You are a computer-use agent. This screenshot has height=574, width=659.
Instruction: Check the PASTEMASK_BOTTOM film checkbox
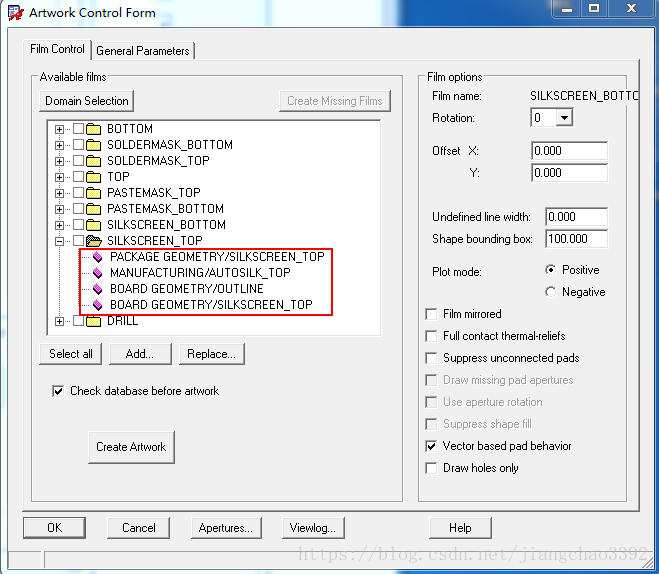tap(78, 208)
